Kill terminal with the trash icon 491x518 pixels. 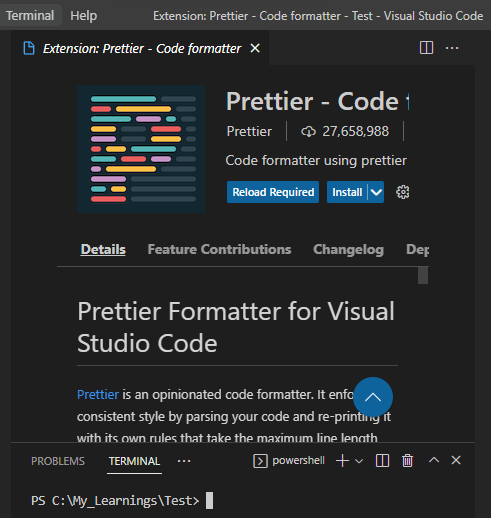click(x=407, y=461)
